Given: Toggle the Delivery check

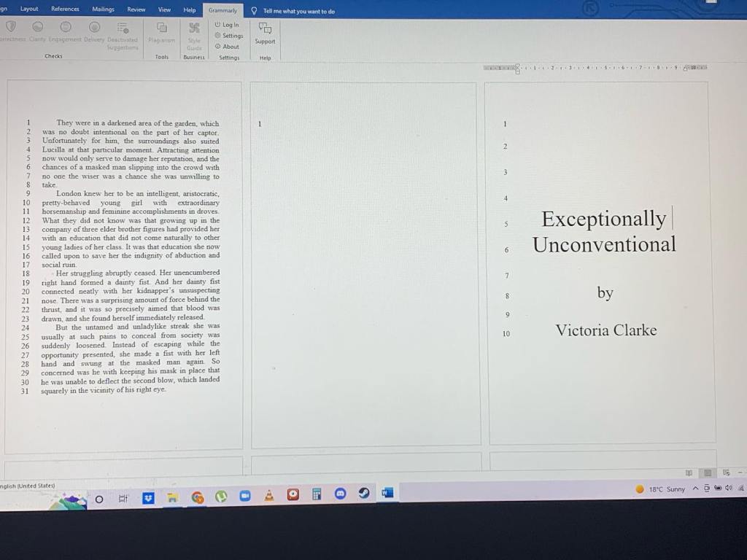Looking at the screenshot, I should [x=94, y=31].
